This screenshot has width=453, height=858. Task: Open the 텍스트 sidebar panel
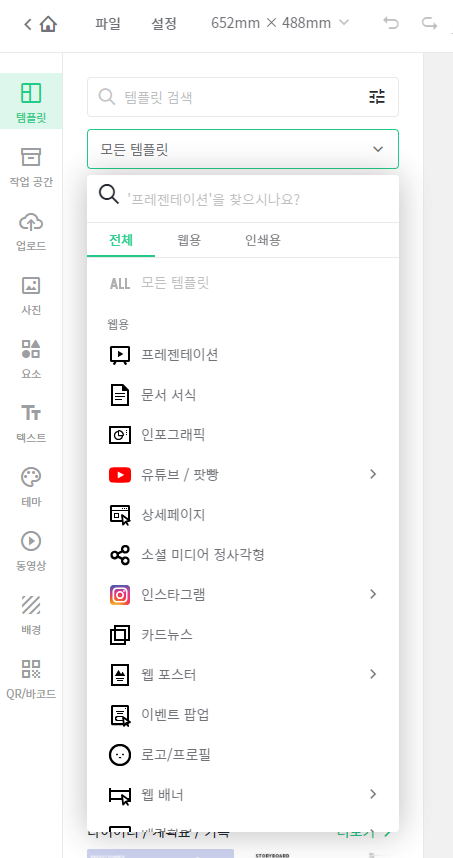point(31,422)
